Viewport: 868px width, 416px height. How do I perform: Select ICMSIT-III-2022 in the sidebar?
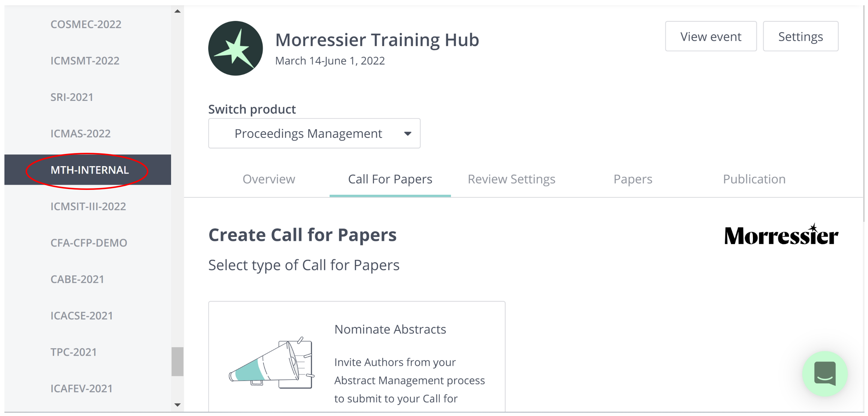(x=88, y=206)
